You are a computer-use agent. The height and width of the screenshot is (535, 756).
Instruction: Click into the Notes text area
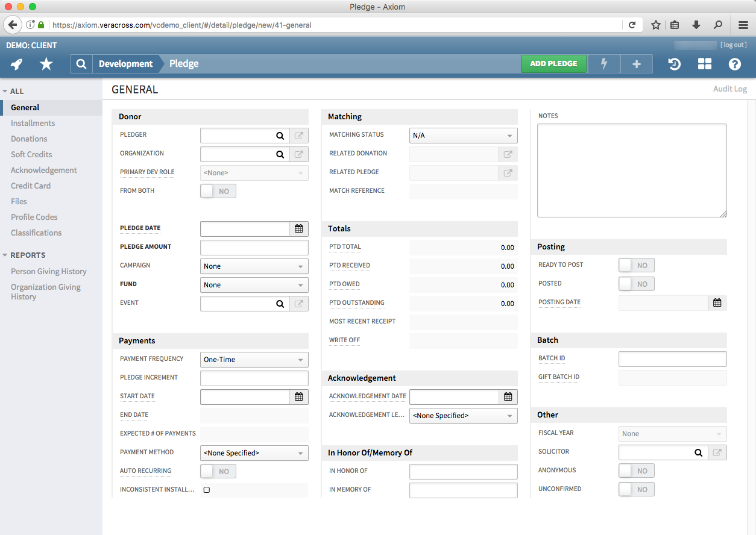point(631,170)
